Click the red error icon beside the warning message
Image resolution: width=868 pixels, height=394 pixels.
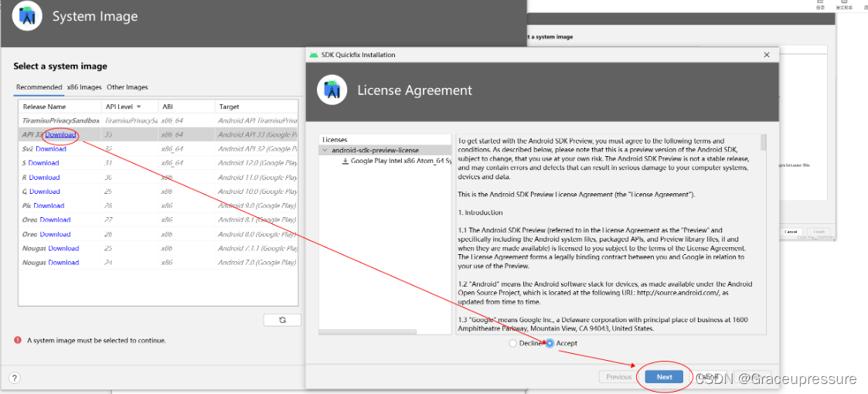[x=18, y=341]
